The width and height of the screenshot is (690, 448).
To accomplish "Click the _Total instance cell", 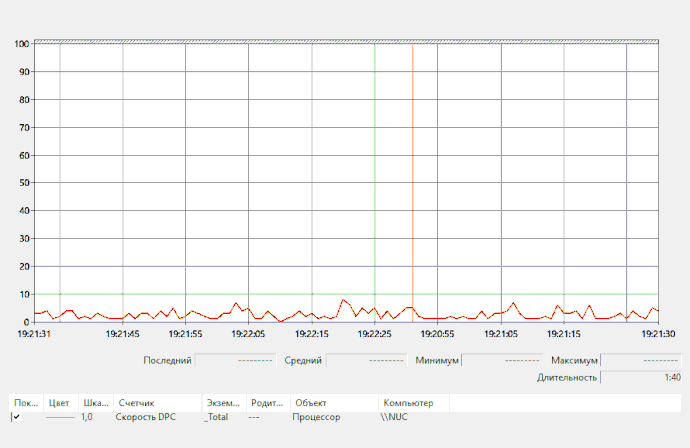I will pos(217,417).
